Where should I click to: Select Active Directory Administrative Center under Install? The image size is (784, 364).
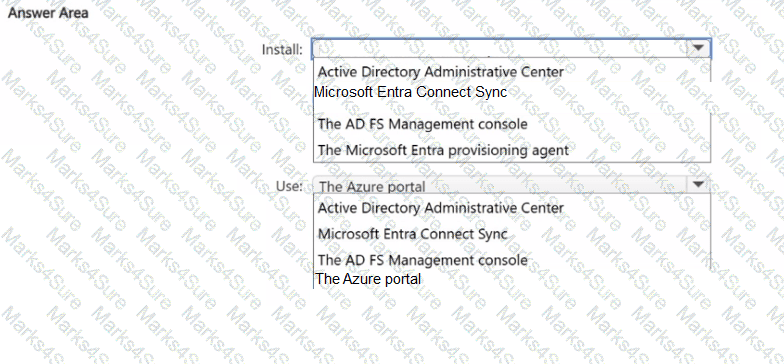pos(440,72)
